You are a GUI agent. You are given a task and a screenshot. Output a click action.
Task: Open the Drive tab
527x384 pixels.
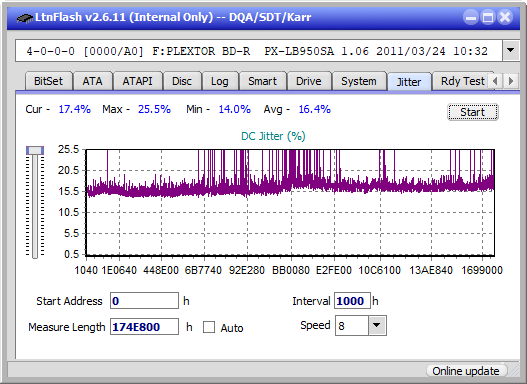point(309,81)
